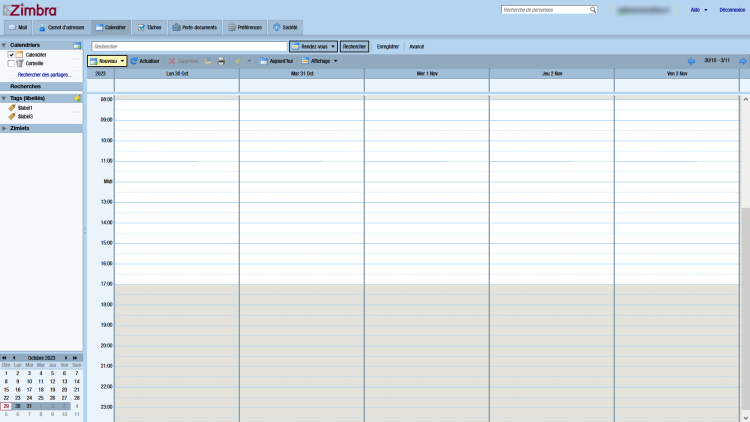Collapse the Calendriers section

pos(4,45)
